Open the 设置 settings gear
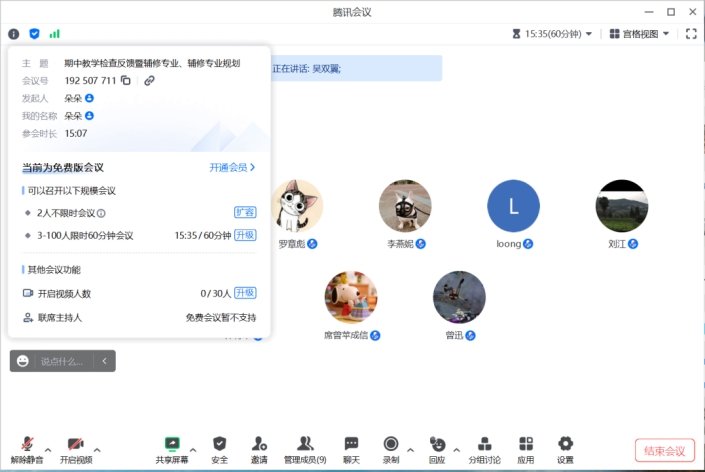 [x=565, y=449]
